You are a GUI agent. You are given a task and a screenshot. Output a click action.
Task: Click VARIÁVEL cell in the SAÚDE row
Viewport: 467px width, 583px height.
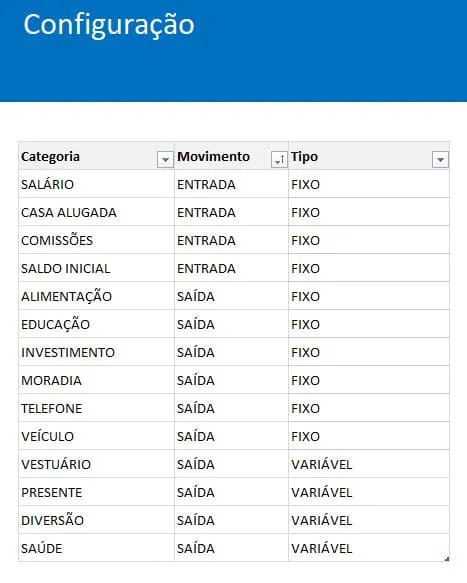click(x=369, y=548)
